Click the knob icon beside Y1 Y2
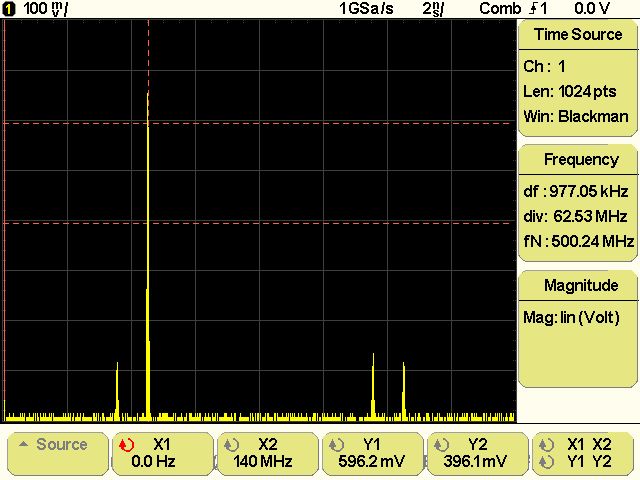Image resolution: width=640 pixels, height=480 pixels. [546, 462]
